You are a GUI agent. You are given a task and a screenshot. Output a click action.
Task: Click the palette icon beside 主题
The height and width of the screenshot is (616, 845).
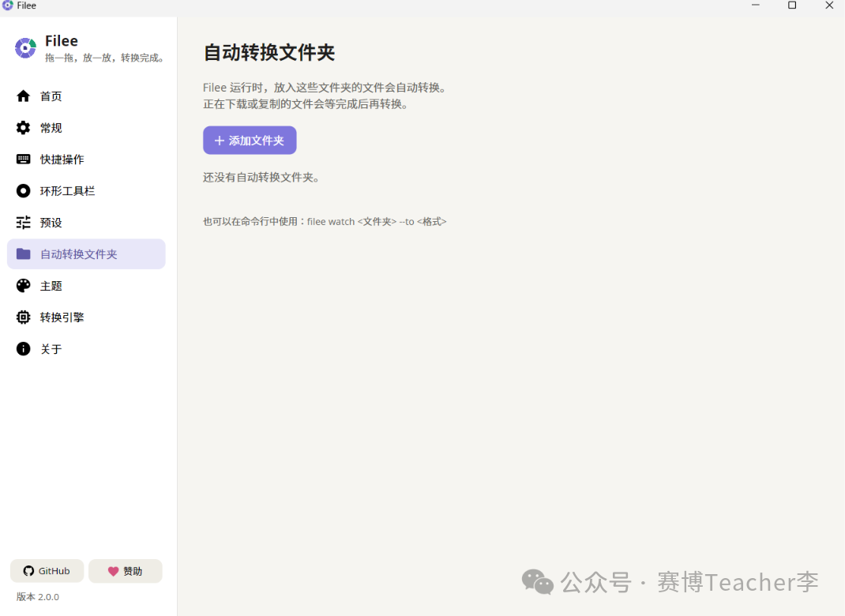23,286
